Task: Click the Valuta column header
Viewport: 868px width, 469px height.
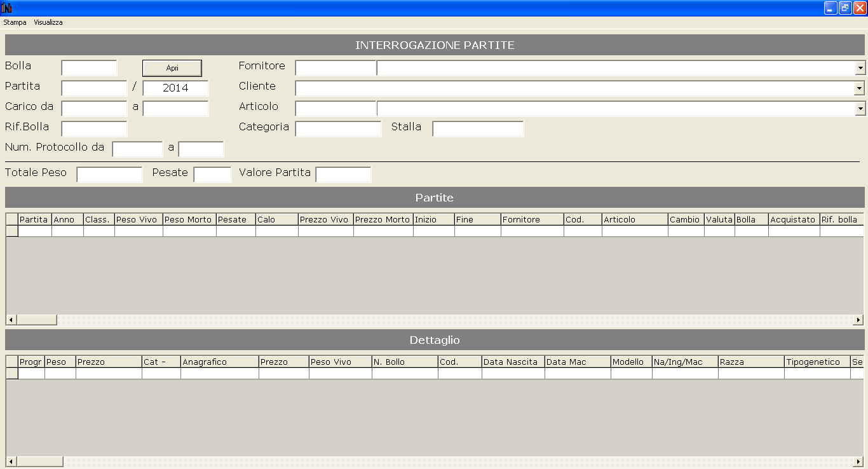Action: pos(719,219)
